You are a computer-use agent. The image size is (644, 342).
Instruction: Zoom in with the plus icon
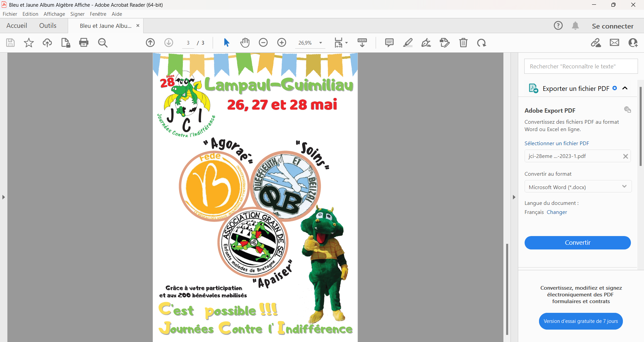[282, 43]
